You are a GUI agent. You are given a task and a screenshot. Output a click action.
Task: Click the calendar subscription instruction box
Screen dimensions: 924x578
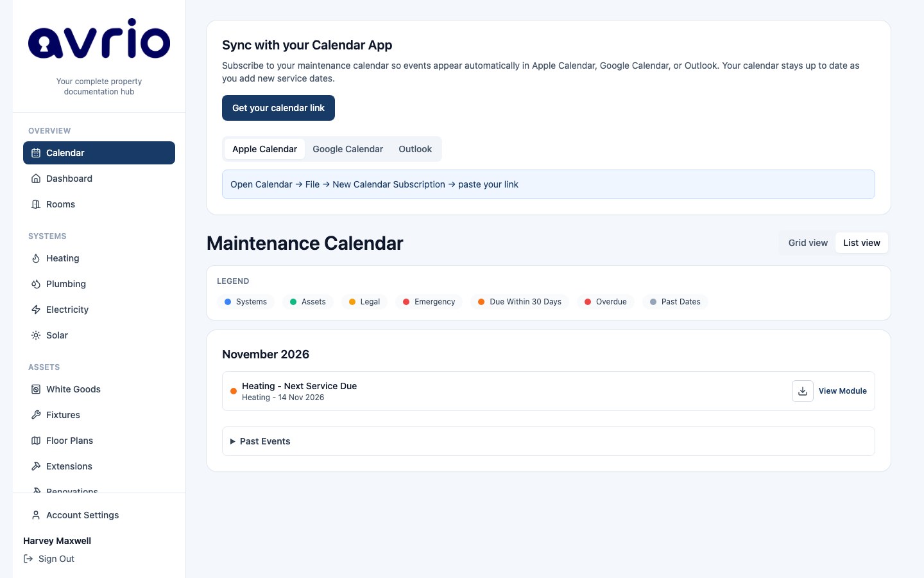[x=549, y=184]
